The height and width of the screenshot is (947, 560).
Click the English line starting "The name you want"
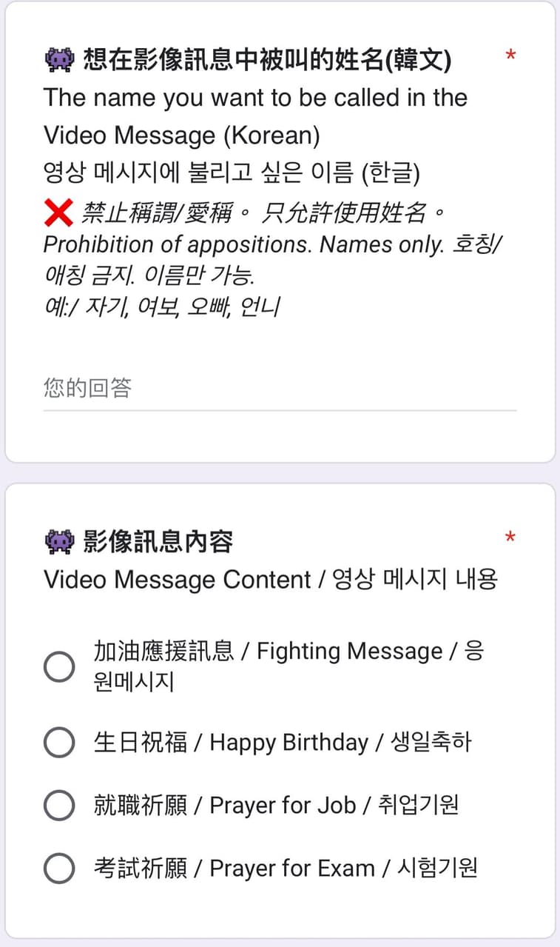tap(255, 98)
